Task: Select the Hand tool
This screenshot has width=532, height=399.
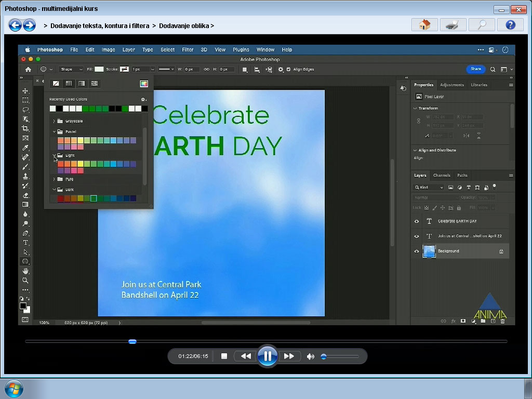Action: [25, 271]
